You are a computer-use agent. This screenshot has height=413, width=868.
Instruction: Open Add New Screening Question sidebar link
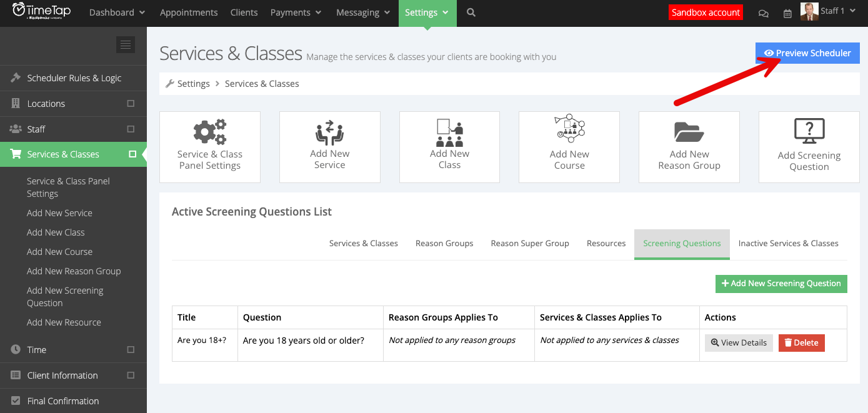pos(65,297)
